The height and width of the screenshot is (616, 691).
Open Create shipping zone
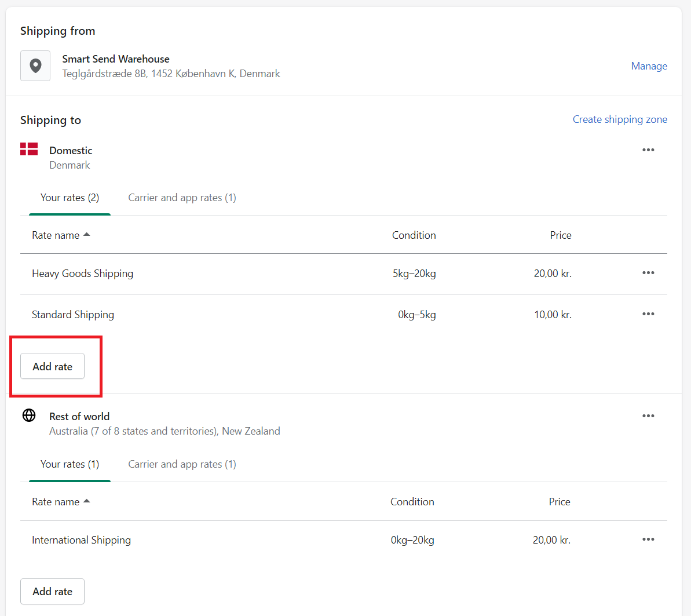[x=620, y=119]
